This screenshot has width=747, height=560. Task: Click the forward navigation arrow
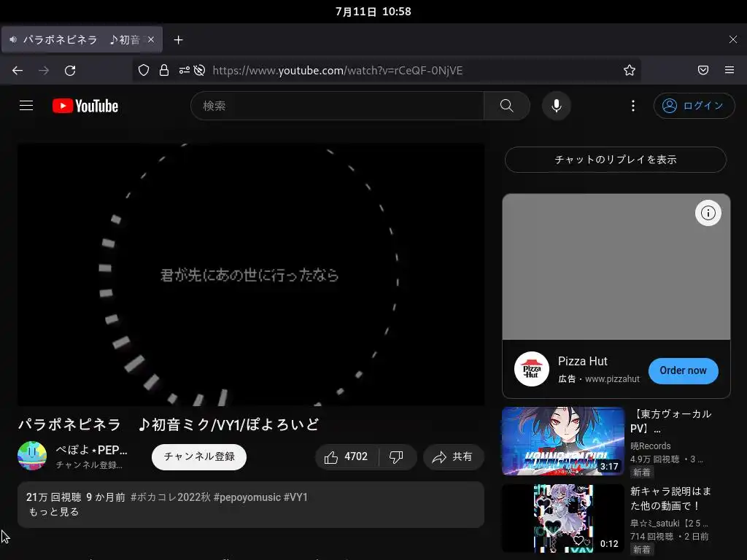[x=44, y=71]
